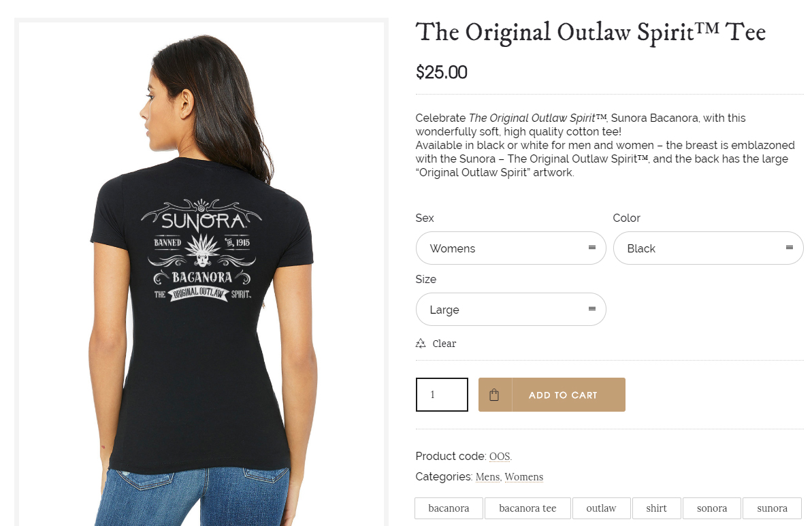Screen dimensions: 812x526
Task: Open the Size dropdown showing Large
Action: [510, 309]
